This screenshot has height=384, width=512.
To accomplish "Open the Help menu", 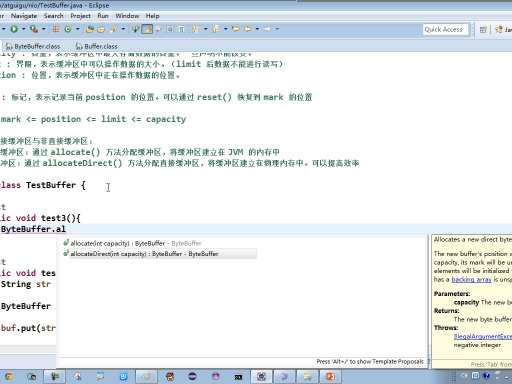I will pos(152,16).
